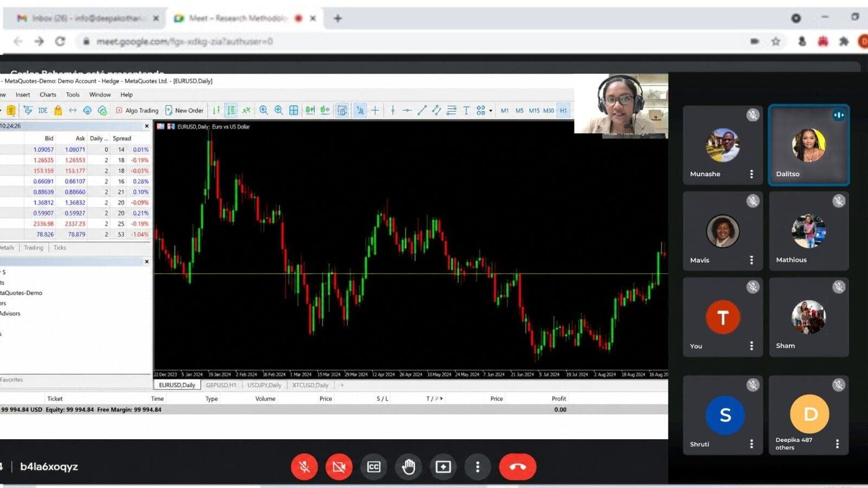Click the red leave call button
The width and height of the screenshot is (868, 488).
[x=518, y=466]
